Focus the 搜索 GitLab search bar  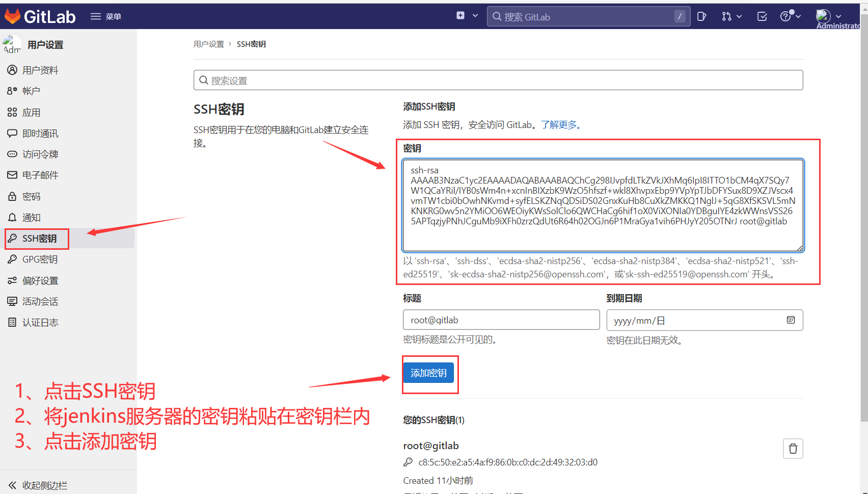tap(588, 17)
